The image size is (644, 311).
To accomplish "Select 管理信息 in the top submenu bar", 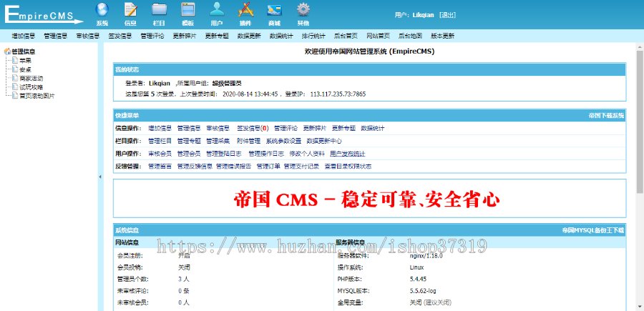I will coord(55,36).
